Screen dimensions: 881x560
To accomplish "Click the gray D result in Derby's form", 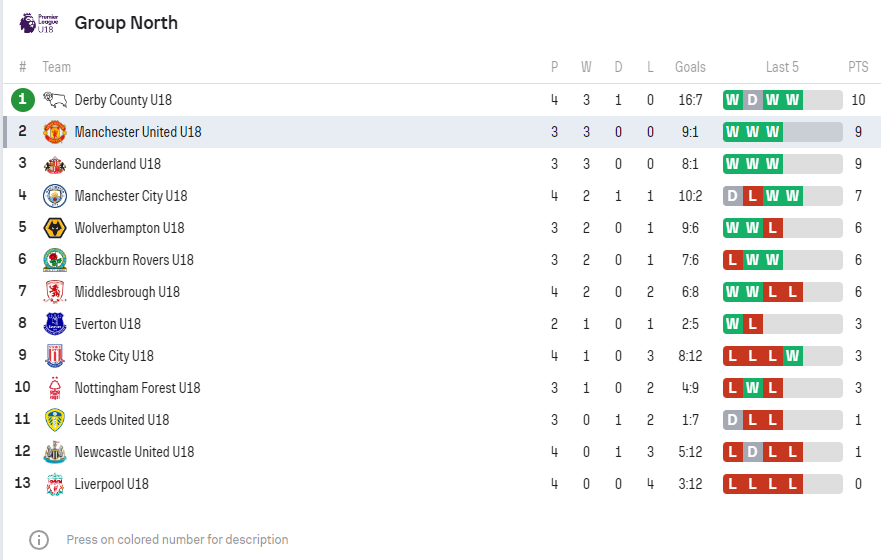I will coord(752,100).
